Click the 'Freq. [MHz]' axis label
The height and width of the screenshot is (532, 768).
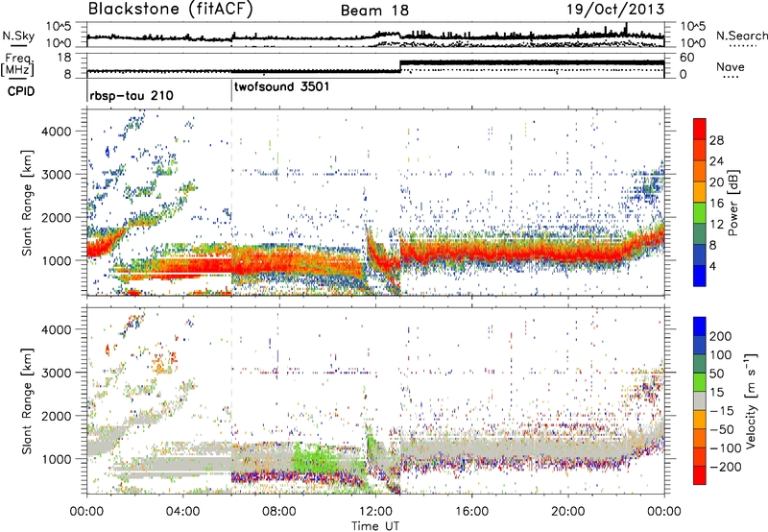pyautogui.click(x=18, y=65)
